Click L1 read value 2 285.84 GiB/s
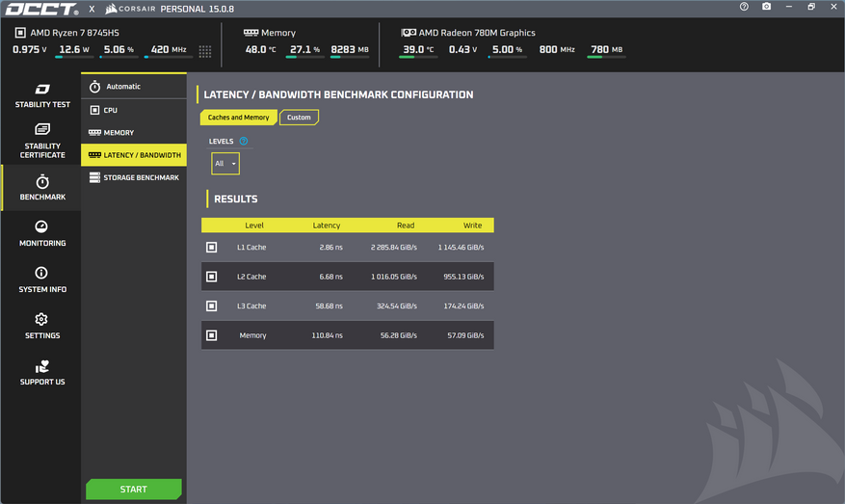 [394, 248]
